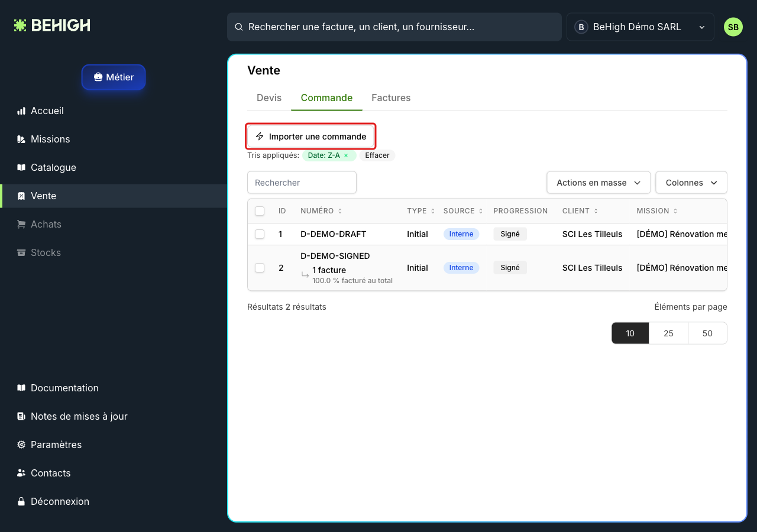Open Vente in the sidebar
This screenshot has height=532, width=757.
click(x=114, y=196)
